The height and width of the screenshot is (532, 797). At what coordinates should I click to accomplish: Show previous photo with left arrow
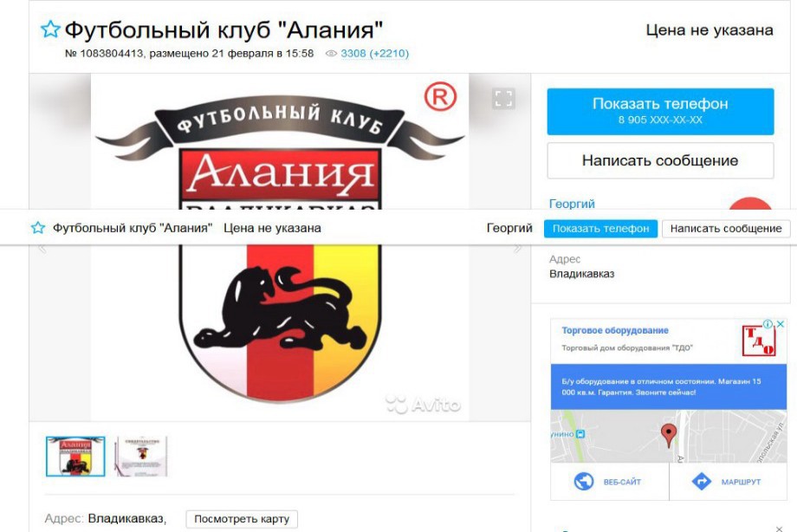point(42,249)
